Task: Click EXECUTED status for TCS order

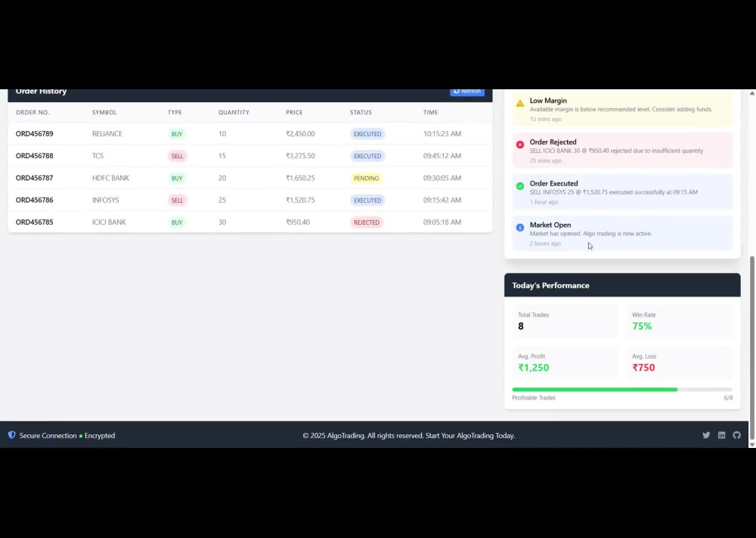Action: pos(367,157)
